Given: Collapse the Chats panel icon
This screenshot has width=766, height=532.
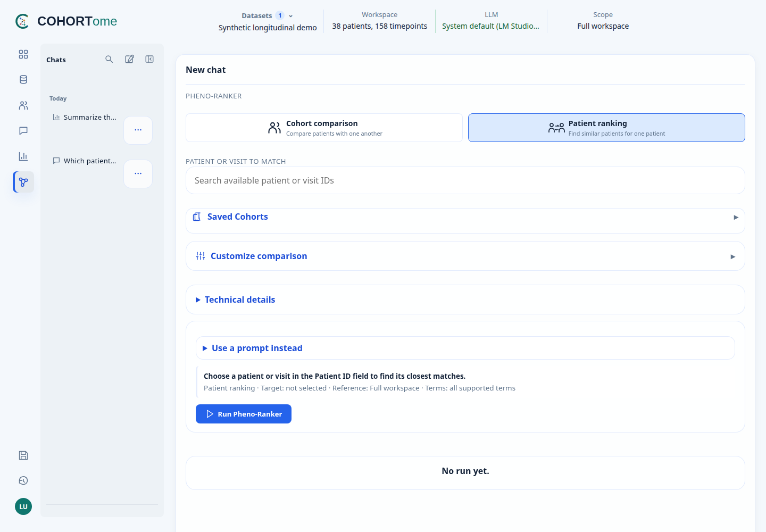Looking at the screenshot, I should coord(149,59).
